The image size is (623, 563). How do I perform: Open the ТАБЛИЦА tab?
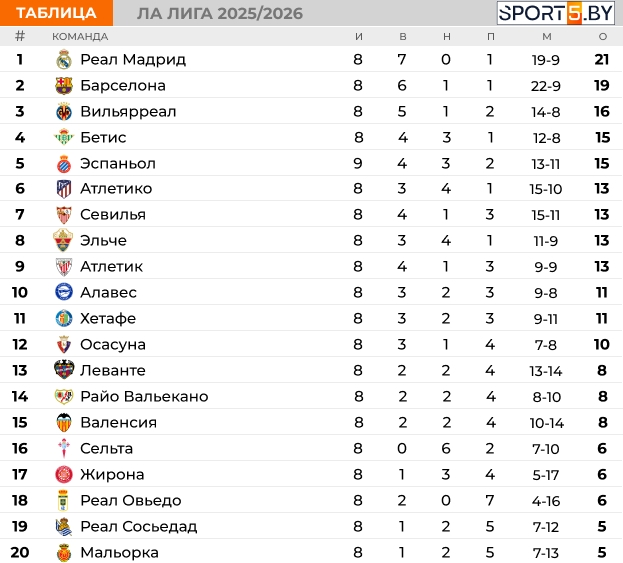[x=56, y=13]
